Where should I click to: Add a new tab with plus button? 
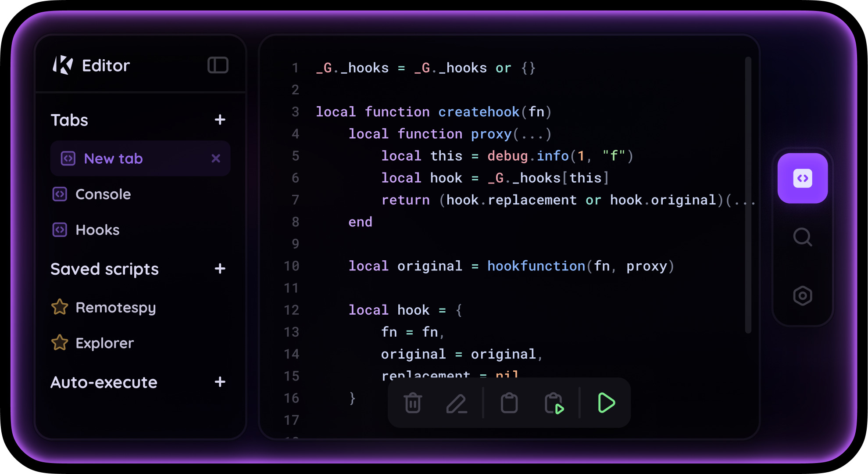click(x=220, y=120)
